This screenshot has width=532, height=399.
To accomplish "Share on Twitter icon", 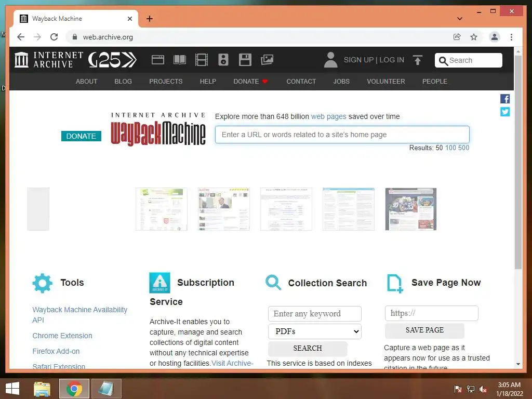I will [505, 112].
